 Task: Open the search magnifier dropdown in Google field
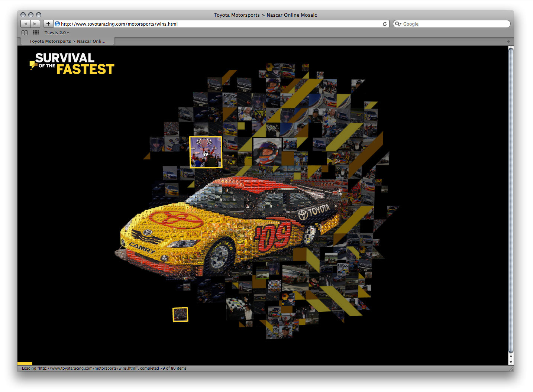point(398,24)
